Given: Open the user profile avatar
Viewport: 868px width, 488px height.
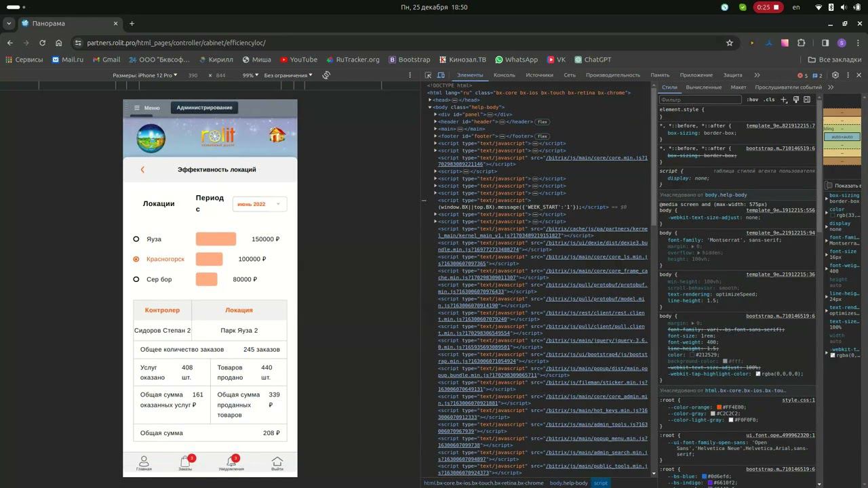Looking at the screenshot, I should (x=842, y=43).
